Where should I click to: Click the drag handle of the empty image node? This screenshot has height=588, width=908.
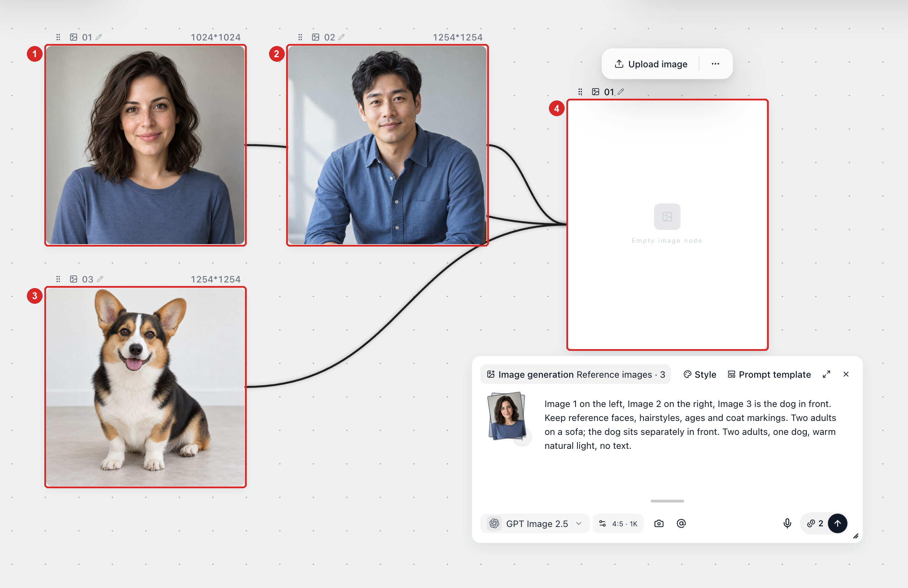[580, 92]
